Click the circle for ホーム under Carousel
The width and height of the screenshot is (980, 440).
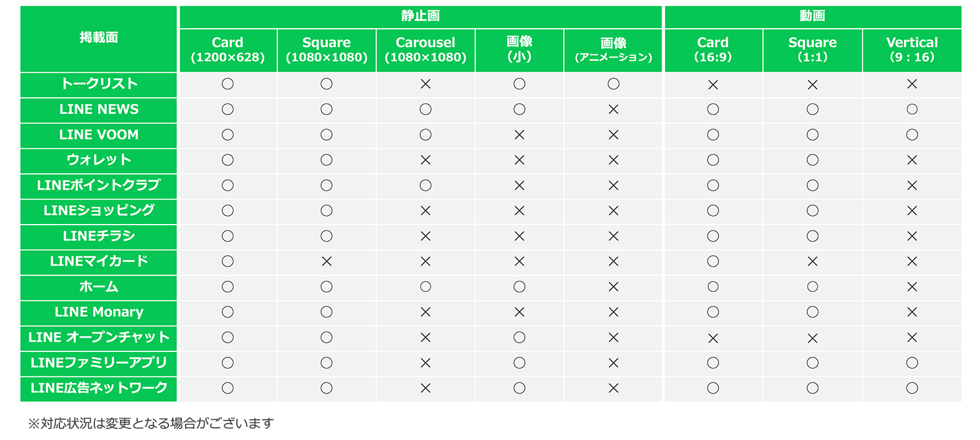pos(425,286)
